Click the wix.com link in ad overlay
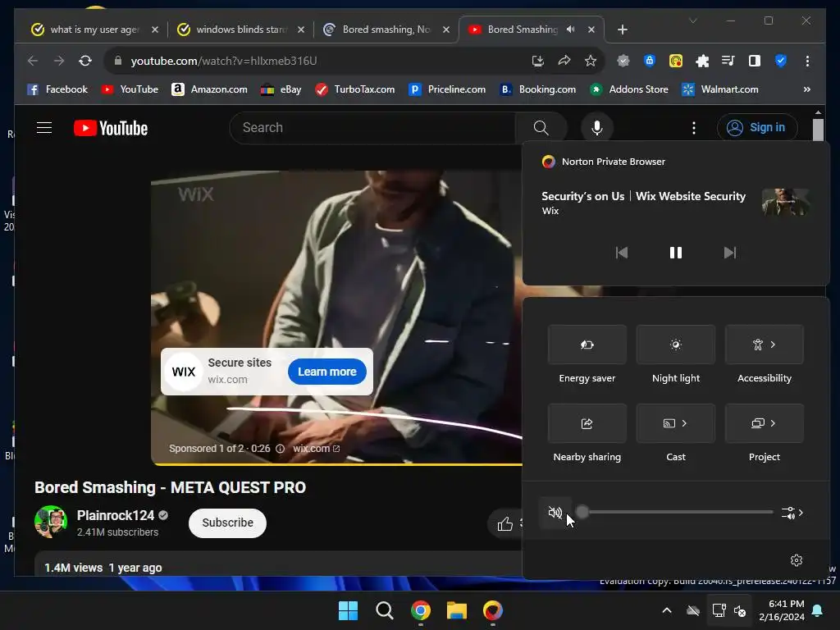Image resolution: width=840 pixels, height=630 pixels. pos(316,449)
